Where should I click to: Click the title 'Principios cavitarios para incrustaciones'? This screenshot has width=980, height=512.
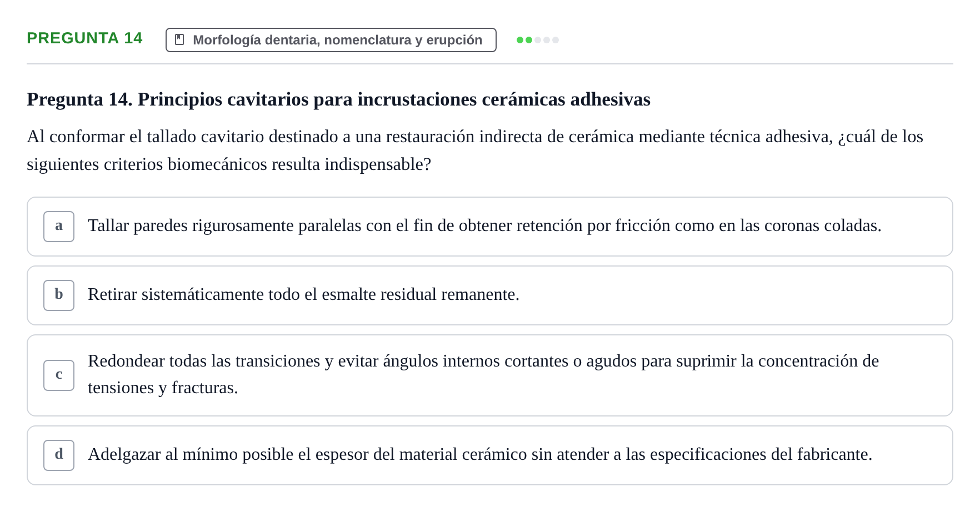tap(339, 99)
